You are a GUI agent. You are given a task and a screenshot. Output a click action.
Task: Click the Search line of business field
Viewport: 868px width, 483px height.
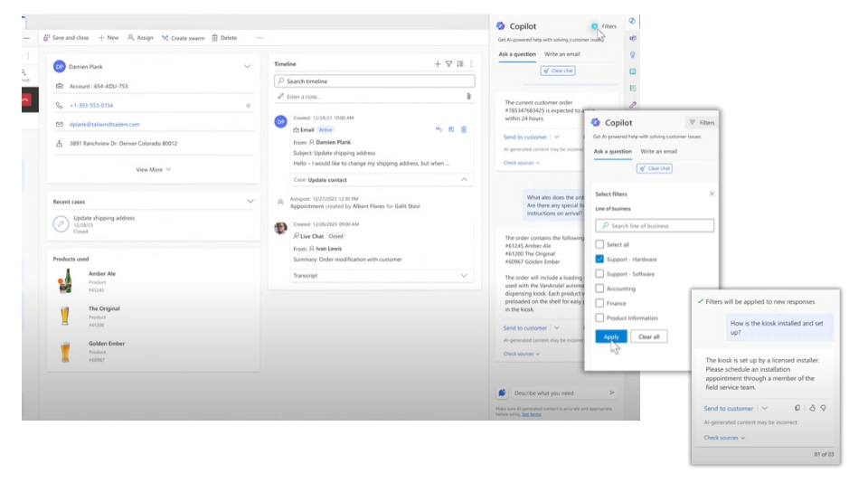[655, 225]
